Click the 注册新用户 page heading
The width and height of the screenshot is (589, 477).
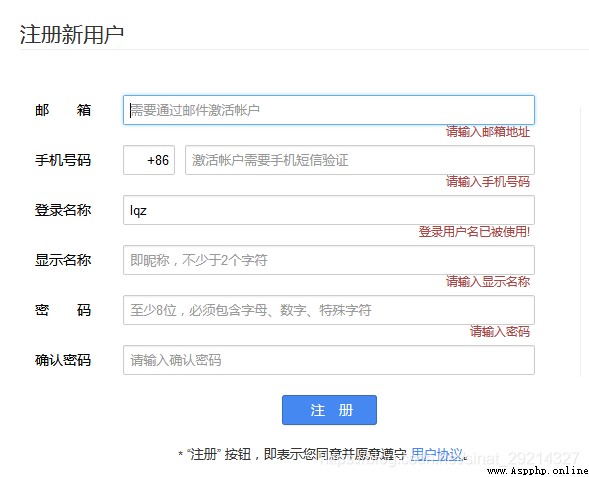(x=72, y=34)
